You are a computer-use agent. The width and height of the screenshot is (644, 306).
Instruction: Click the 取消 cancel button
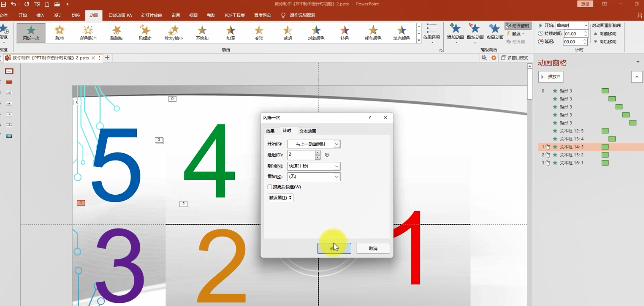373,248
